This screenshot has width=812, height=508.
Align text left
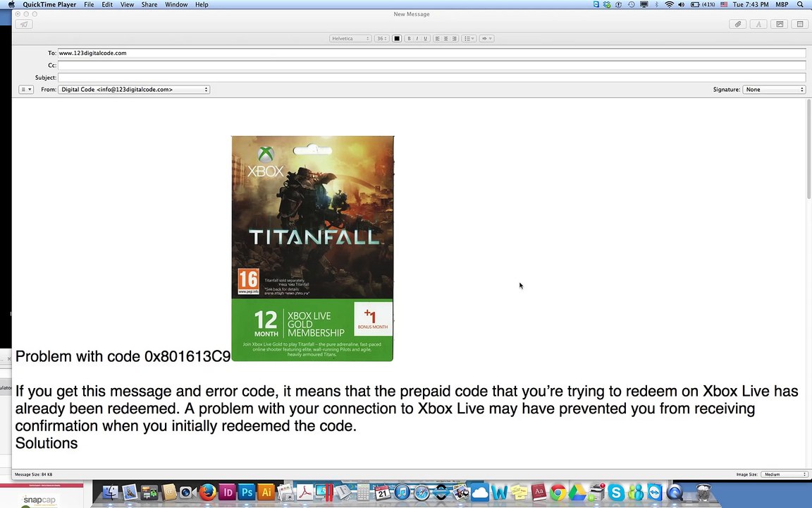click(x=438, y=38)
